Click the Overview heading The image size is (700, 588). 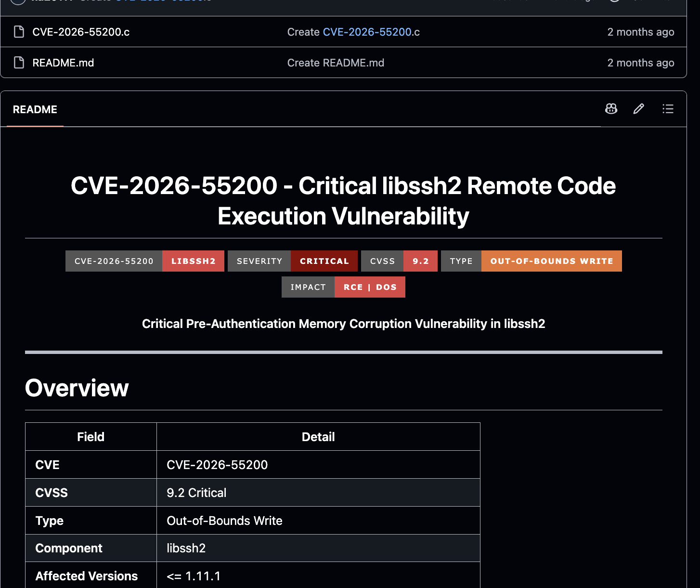pyautogui.click(x=77, y=388)
